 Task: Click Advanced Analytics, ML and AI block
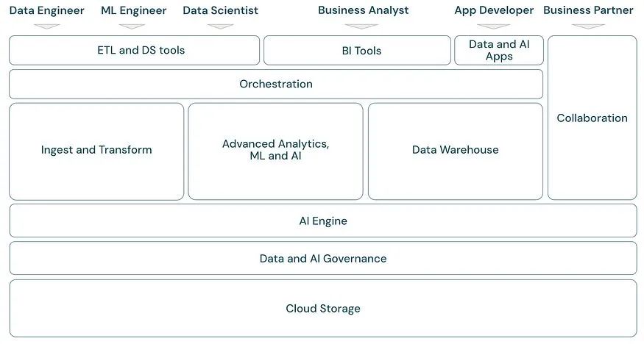(275, 151)
